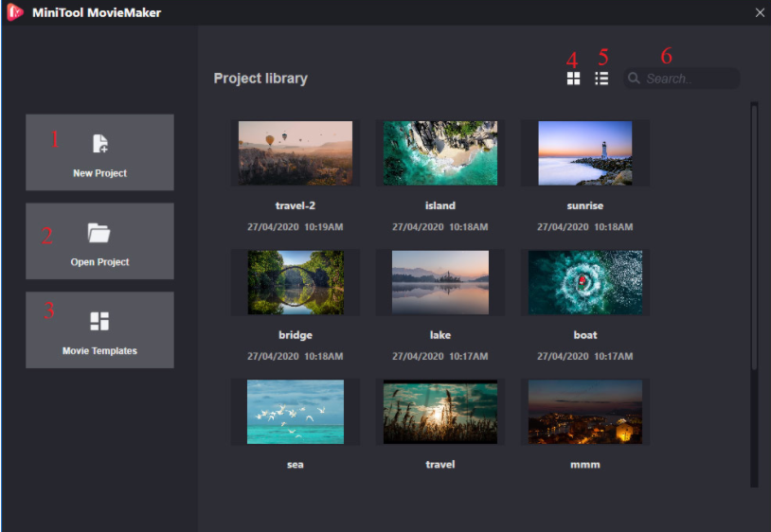Open the travel project thumbnail
Screen dimensions: 771x532
coord(440,412)
